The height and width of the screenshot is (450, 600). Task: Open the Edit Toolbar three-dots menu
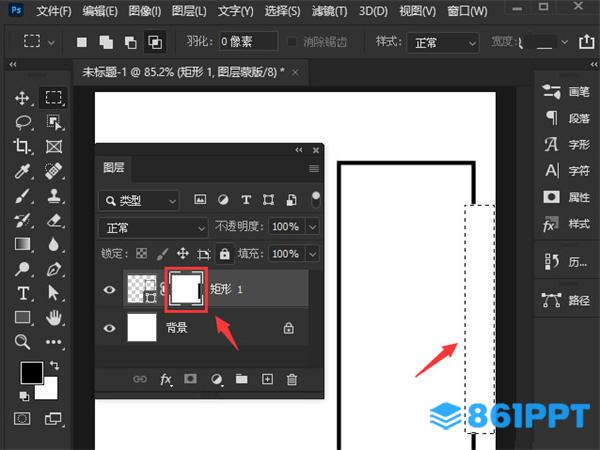54,342
